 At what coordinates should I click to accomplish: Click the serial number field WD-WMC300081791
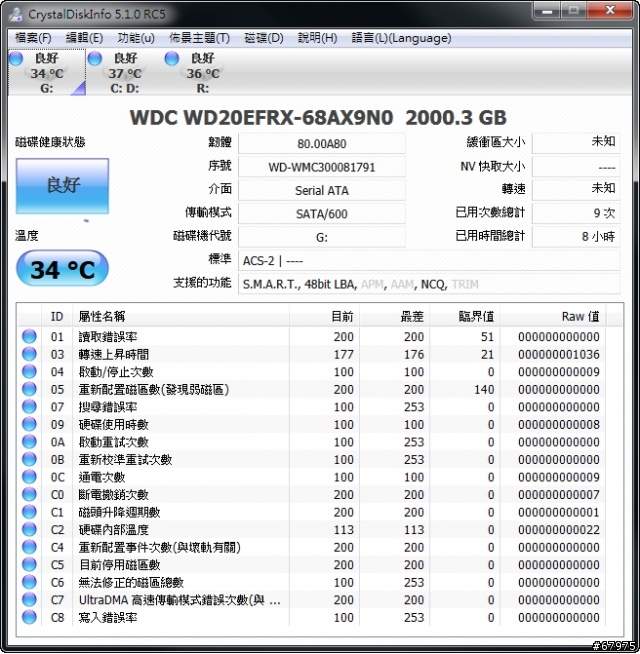(322, 167)
